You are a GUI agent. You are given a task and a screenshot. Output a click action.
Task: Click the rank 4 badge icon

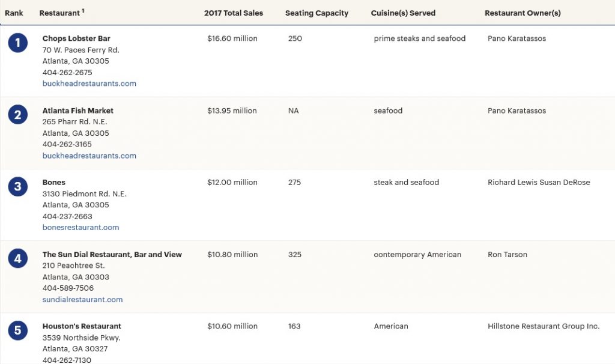click(x=17, y=258)
